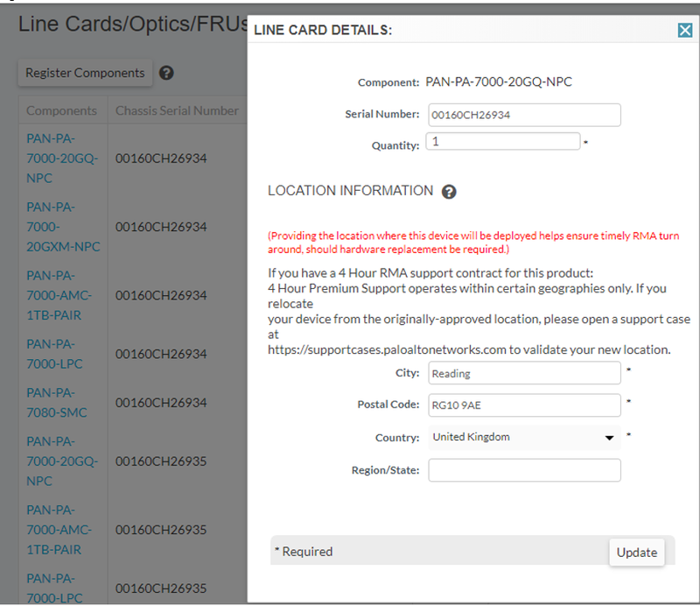The width and height of the screenshot is (700, 606).
Task: Open the Country dropdown
Action: pos(524,437)
